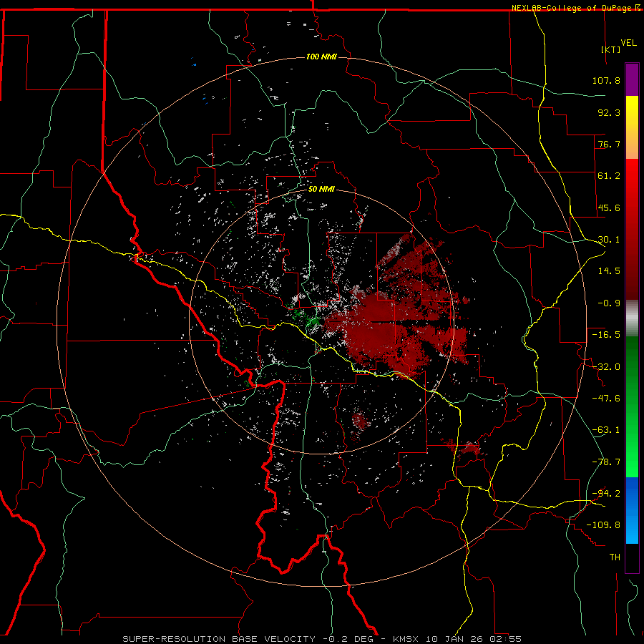Select the -94.2 legend value

(606, 494)
